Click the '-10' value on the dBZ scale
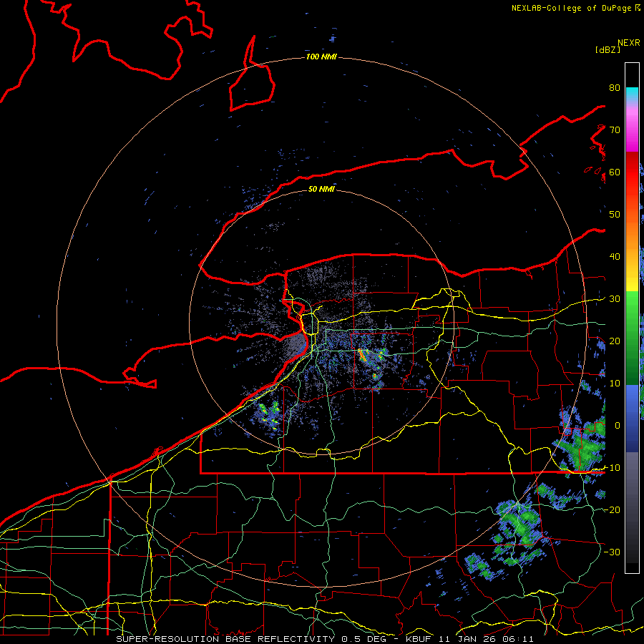644x644 pixels. [x=612, y=467]
